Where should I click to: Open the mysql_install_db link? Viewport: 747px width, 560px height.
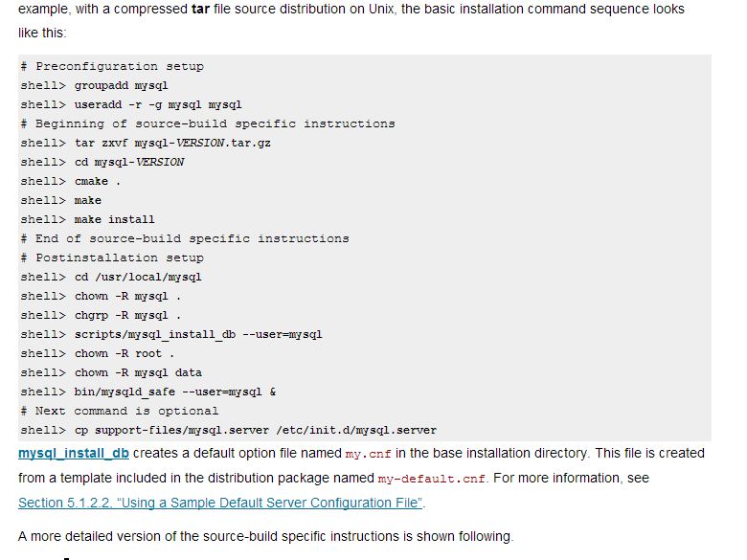coord(74,453)
